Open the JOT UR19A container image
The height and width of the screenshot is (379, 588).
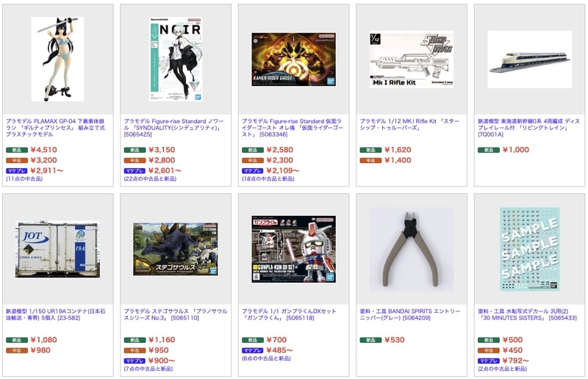click(57, 249)
